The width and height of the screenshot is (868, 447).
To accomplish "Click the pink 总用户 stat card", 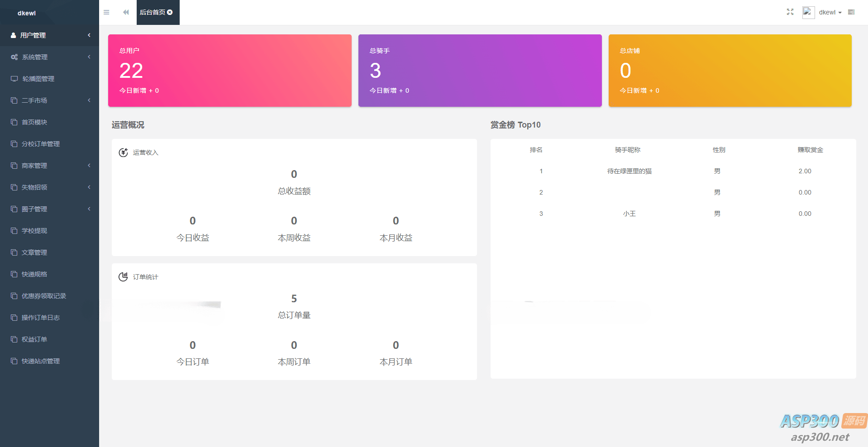I will pos(230,71).
